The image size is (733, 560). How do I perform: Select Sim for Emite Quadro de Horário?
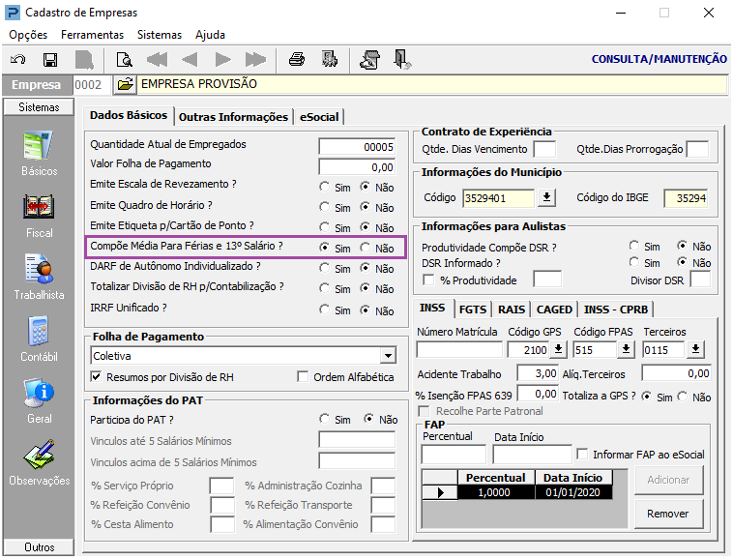tap(324, 207)
